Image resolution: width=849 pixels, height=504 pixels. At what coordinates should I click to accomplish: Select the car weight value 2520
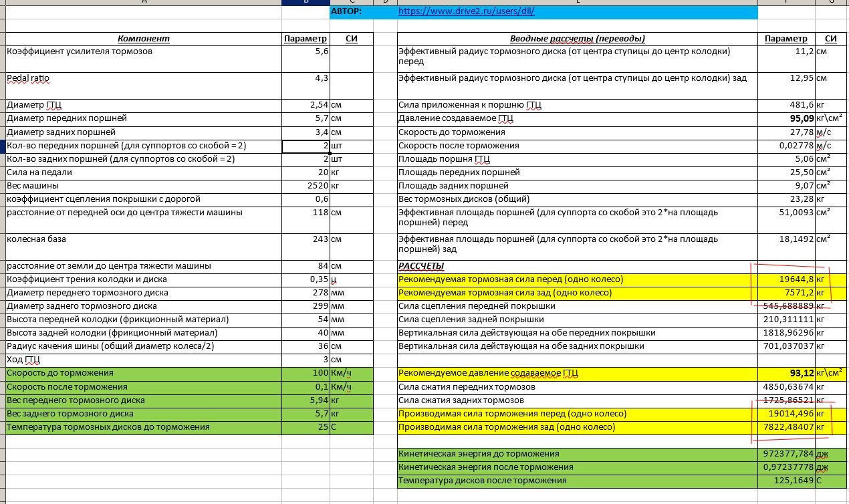306,186
